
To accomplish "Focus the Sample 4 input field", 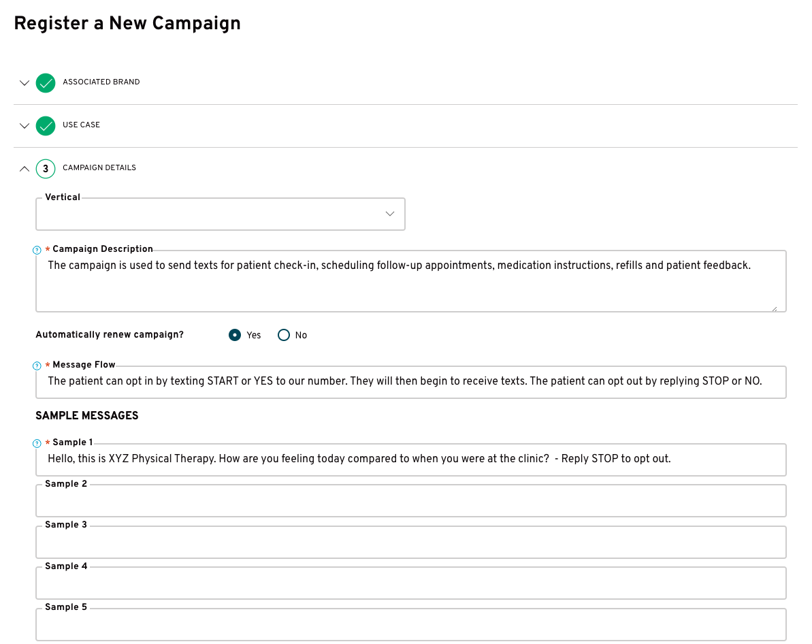I will point(411,583).
